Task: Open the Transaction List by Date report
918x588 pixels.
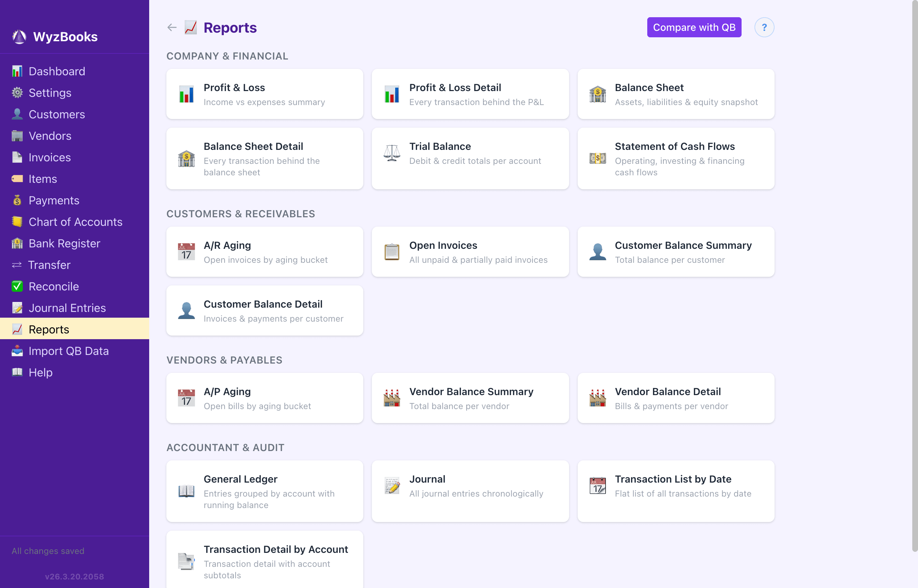Action: click(x=676, y=492)
